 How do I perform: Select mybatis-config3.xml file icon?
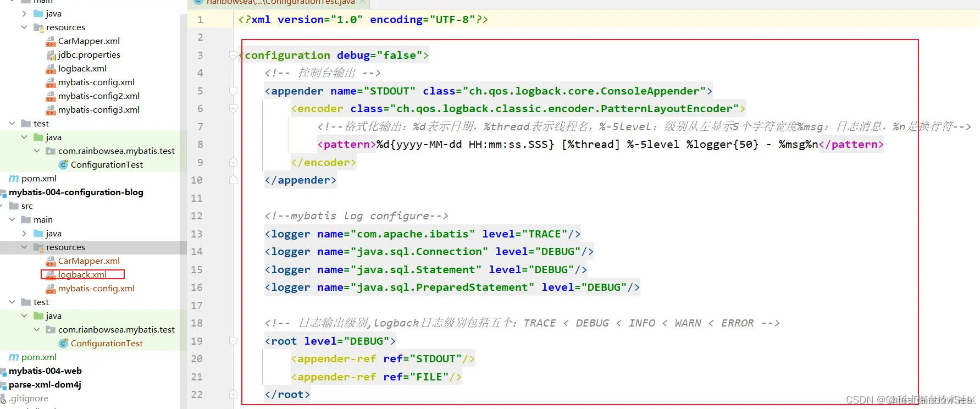point(51,110)
